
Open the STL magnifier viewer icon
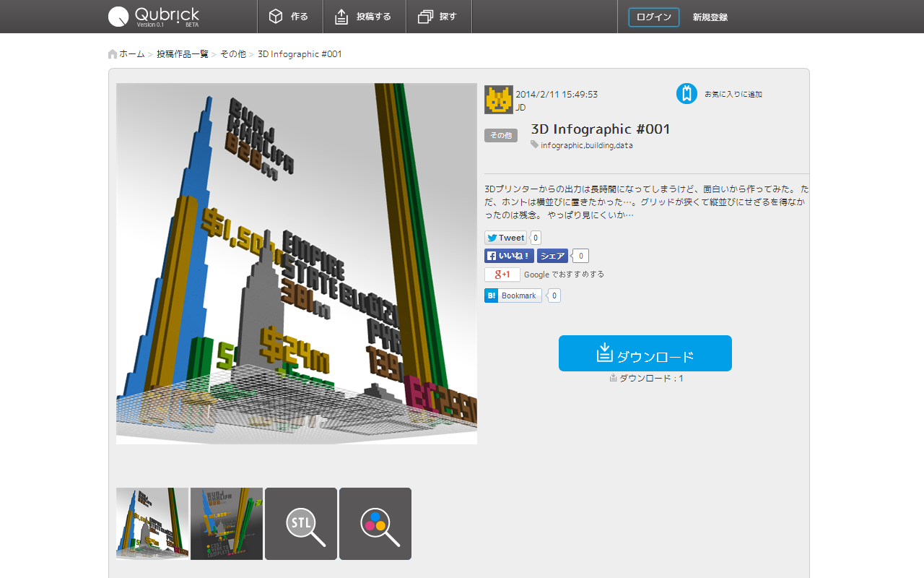pos(301,524)
